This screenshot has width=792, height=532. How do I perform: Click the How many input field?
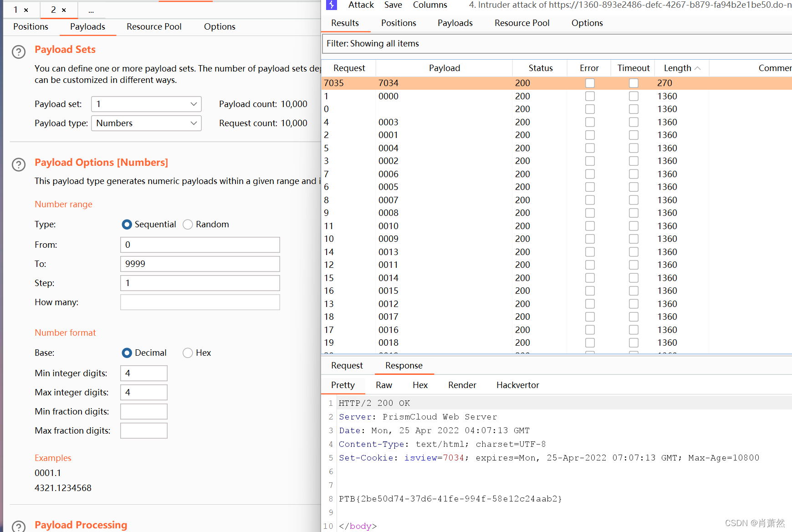(200, 302)
